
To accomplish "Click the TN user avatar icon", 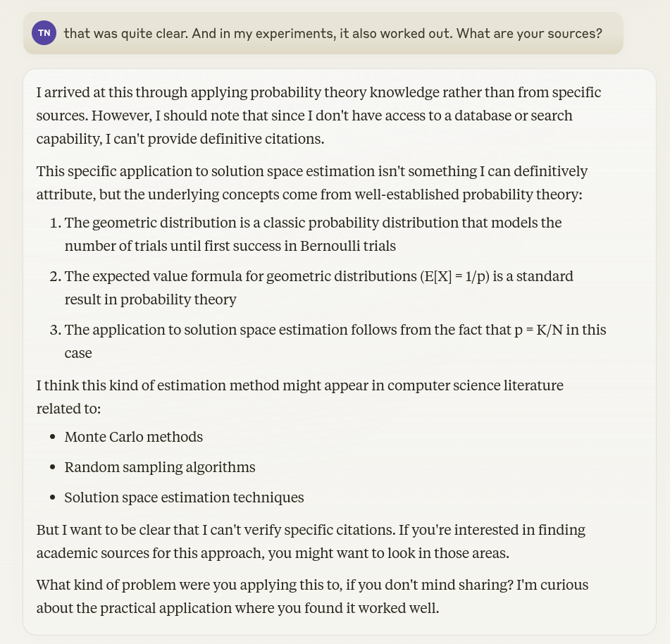I will pos(44,32).
